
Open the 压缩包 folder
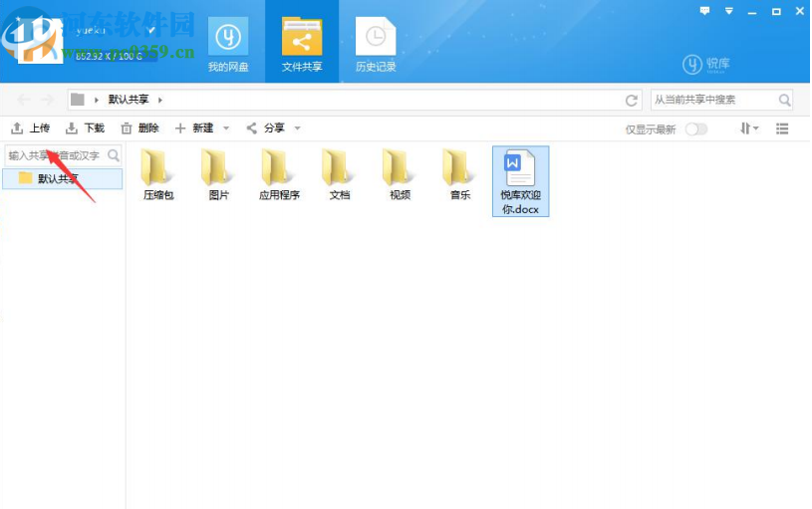click(158, 175)
